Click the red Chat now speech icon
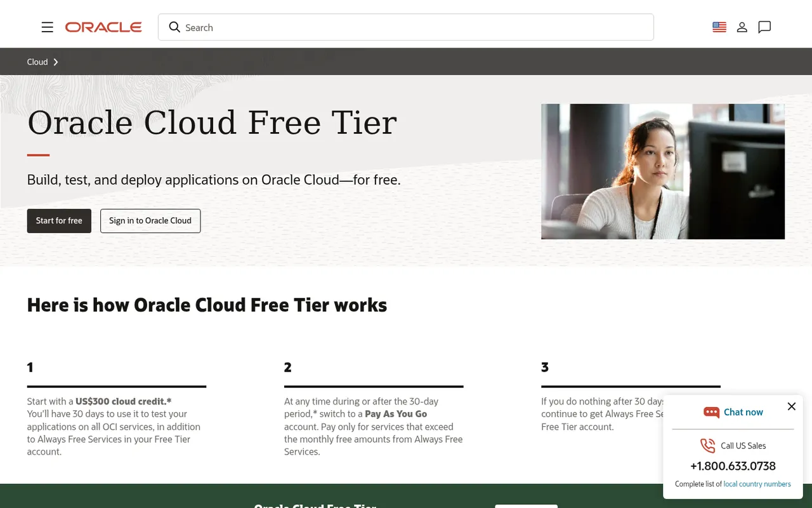812x508 pixels. [x=711, y=412]
